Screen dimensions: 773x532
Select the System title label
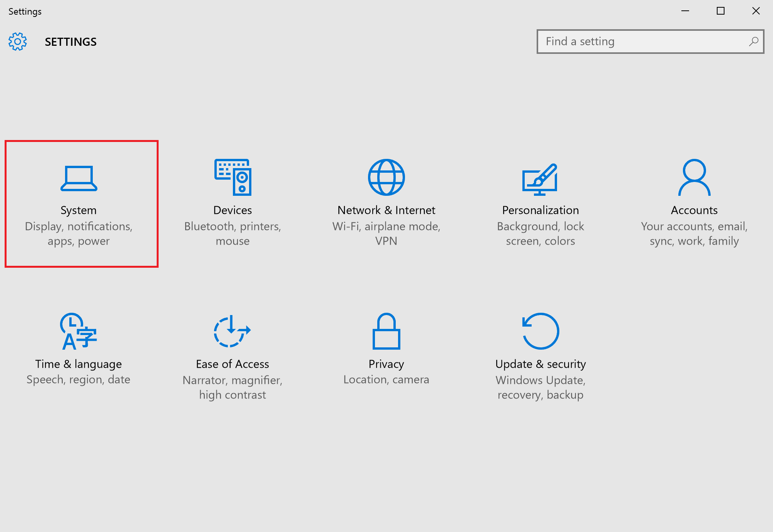pyautogui.click(x=79, y=210)
